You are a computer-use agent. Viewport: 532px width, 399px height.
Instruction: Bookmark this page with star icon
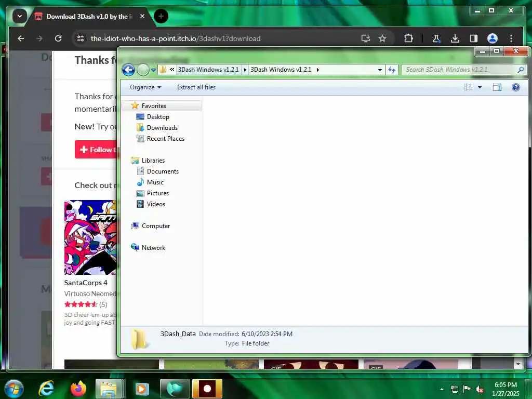coord(382,38)
